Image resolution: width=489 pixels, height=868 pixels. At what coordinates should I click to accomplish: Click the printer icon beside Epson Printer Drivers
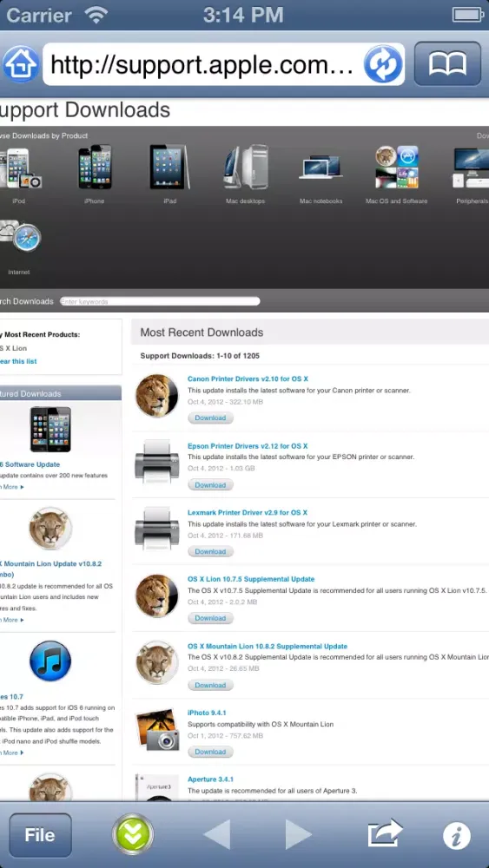(157, 461)
